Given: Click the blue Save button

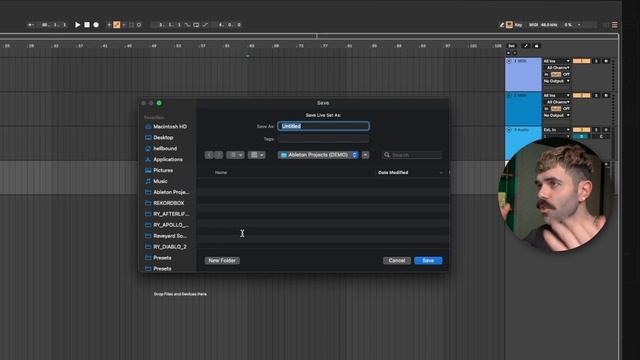Looking at the screenshot, I should (x=428, y=260).
